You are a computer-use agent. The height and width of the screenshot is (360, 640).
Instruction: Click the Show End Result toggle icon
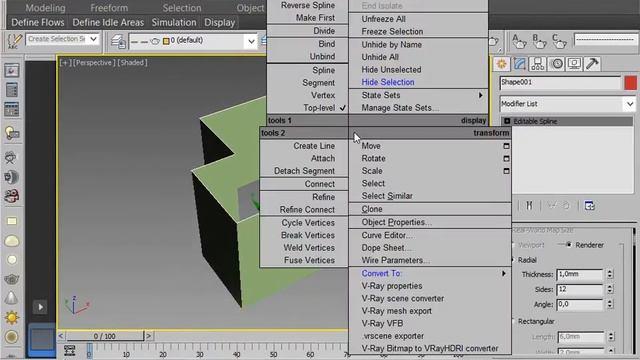pyautogui.click(x=529, y=205)
